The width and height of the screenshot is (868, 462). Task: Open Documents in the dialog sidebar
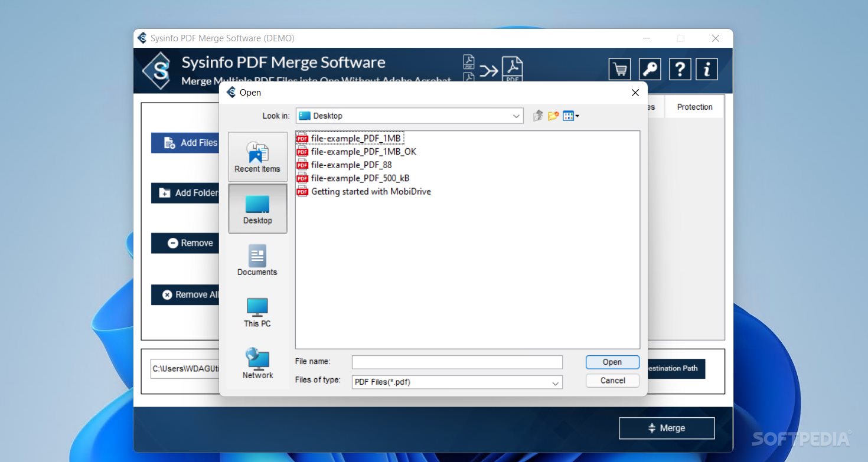click(257, 260)
